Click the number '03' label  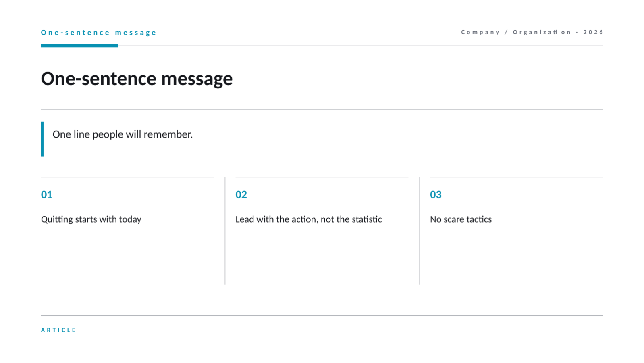pyautogui.click(x=436, y=195)
